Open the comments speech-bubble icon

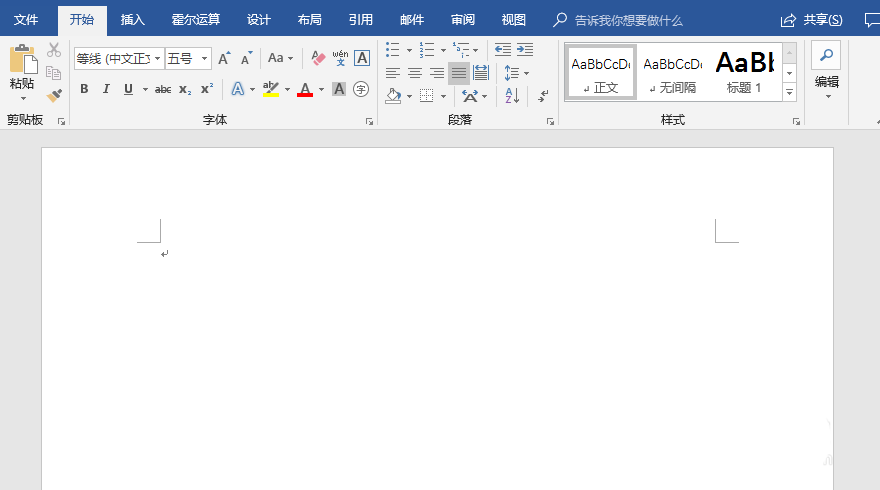[x=872, y=20]
